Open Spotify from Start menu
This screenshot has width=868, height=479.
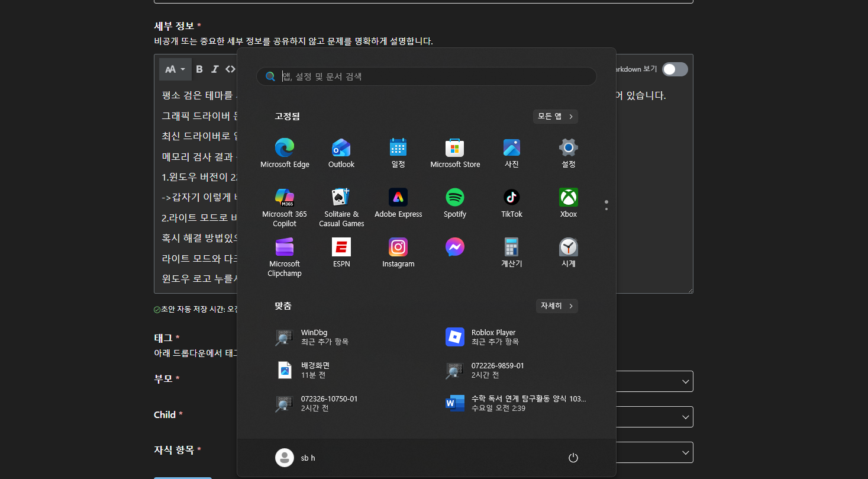455,203
